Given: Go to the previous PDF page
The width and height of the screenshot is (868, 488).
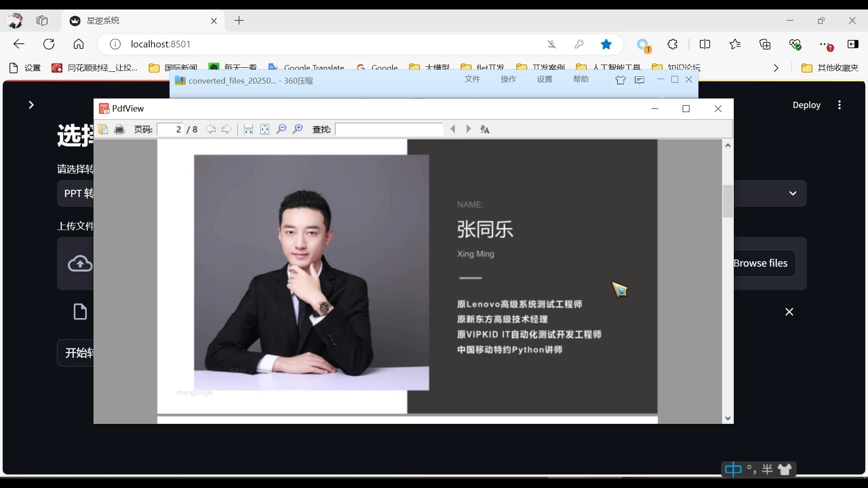Looking at the screenshot, I should click(x=211, y=129).
